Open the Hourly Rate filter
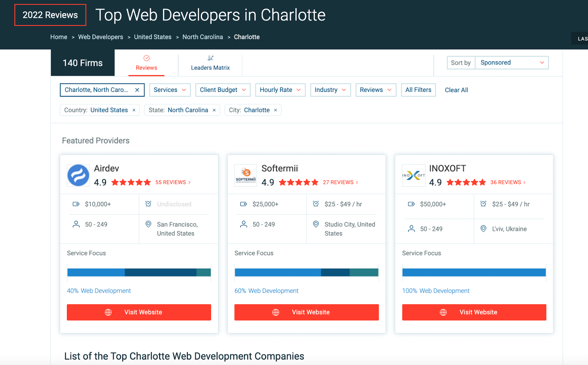 click(x=280, y=90)
